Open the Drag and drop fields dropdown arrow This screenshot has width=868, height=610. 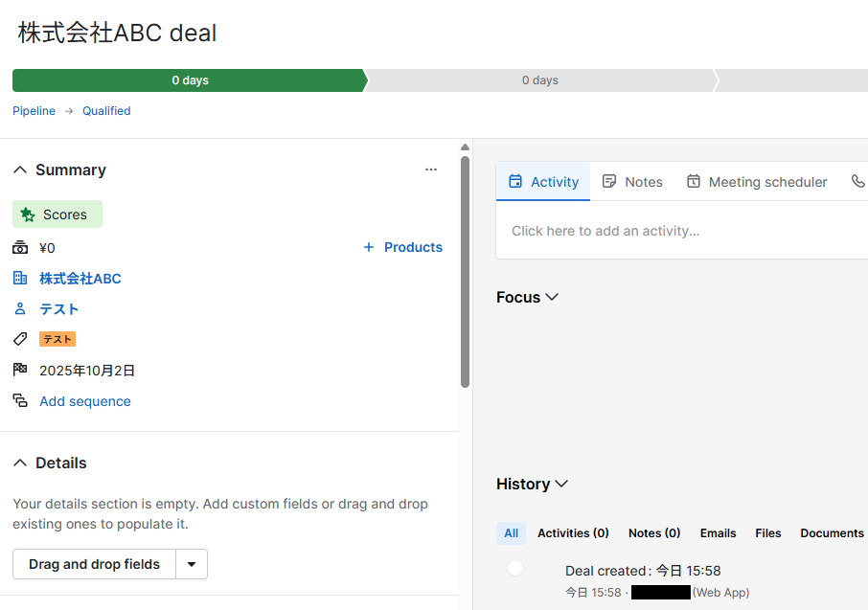tap(192, 564)
